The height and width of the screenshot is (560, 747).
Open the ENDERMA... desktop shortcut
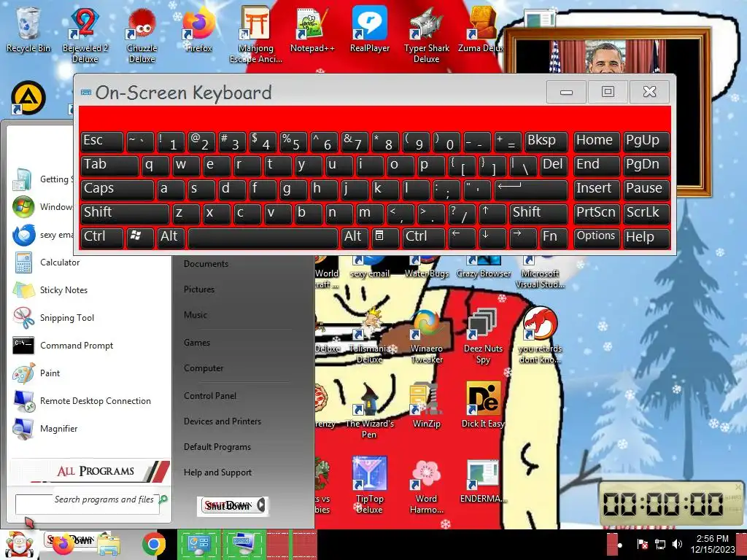483,481
